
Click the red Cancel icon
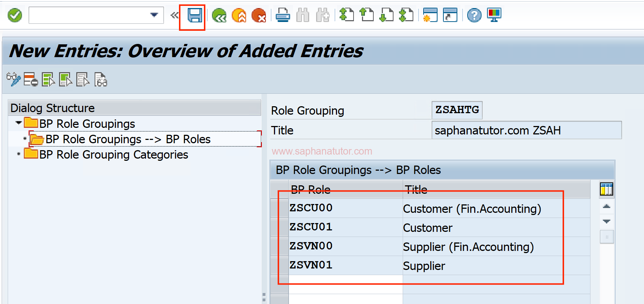[x=259, y=15]
